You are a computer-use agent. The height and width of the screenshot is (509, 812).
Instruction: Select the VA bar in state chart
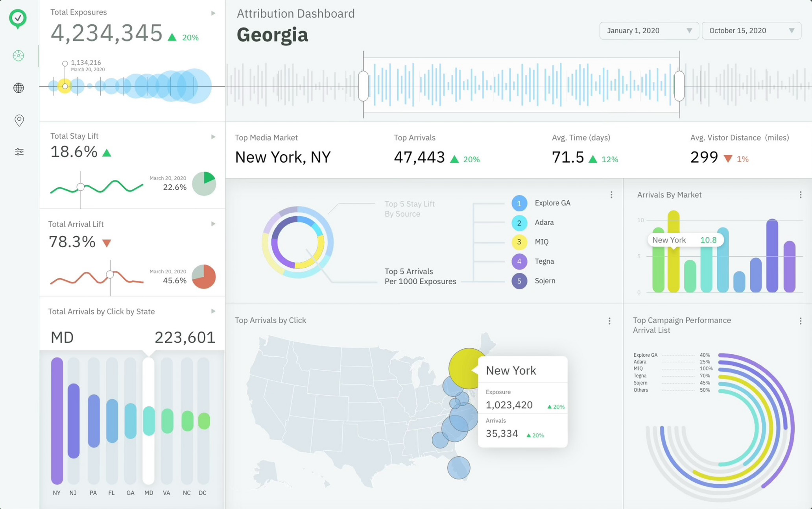[167, 421]
